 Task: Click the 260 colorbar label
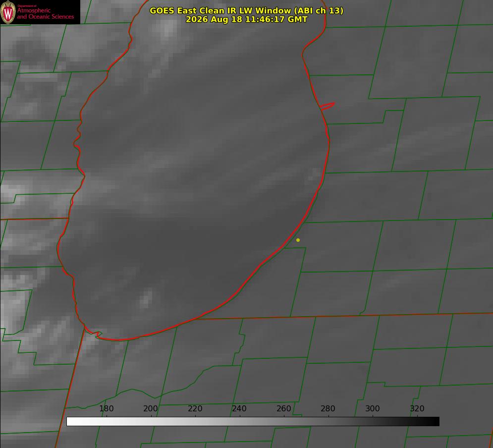point(283,408)
